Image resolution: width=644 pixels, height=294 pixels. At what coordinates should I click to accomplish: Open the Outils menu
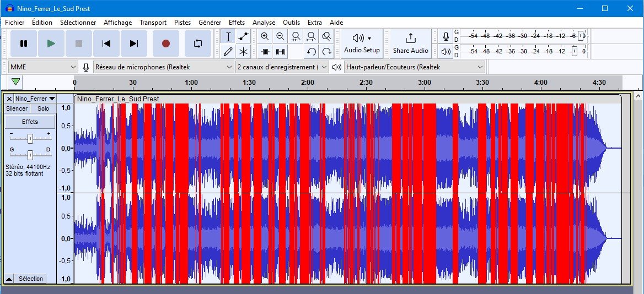(291, 23)
